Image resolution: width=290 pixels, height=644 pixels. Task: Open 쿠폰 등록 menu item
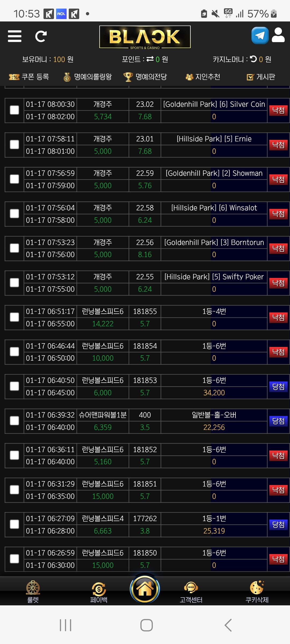29,77
